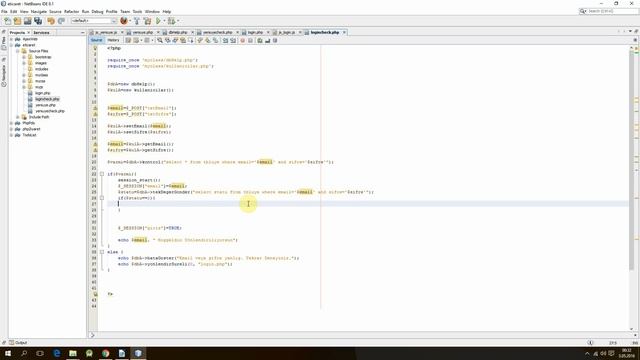This screenshot has width=640, height=360.
Task: Collapse the code fold at line 26
Action: coord(102,198)
